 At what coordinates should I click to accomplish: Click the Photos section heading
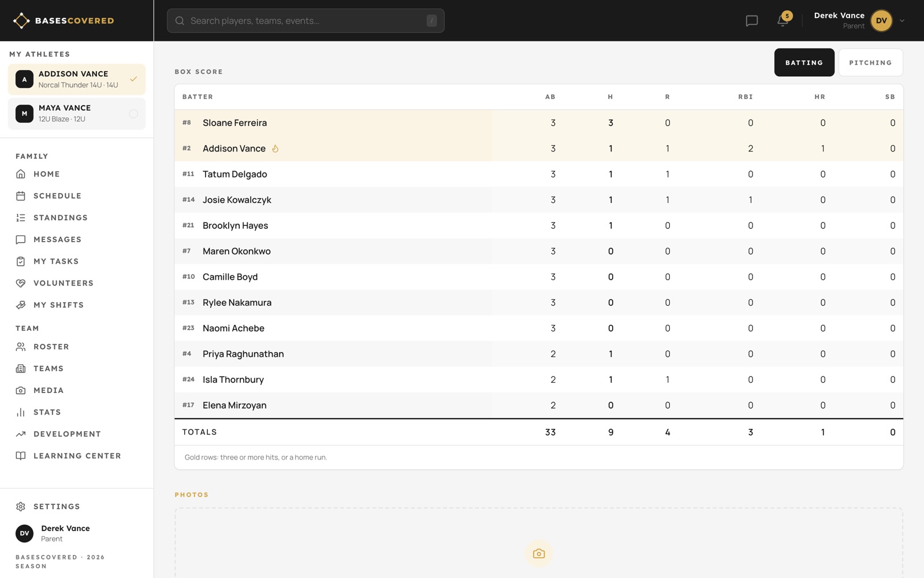[x=192, y=495]
